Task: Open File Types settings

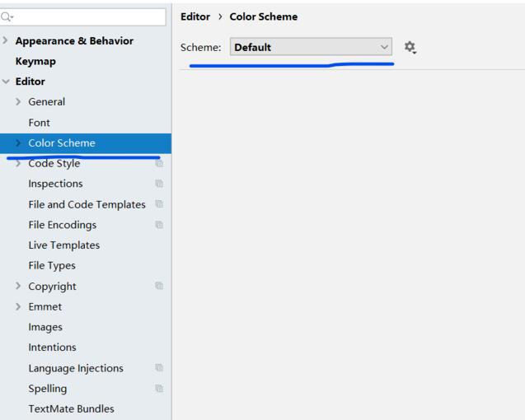Action: 52,265
